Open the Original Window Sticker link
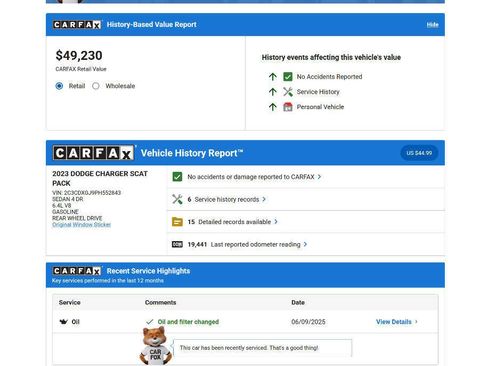The height and width of the screenshot is (366, 488). pos(82,225)
